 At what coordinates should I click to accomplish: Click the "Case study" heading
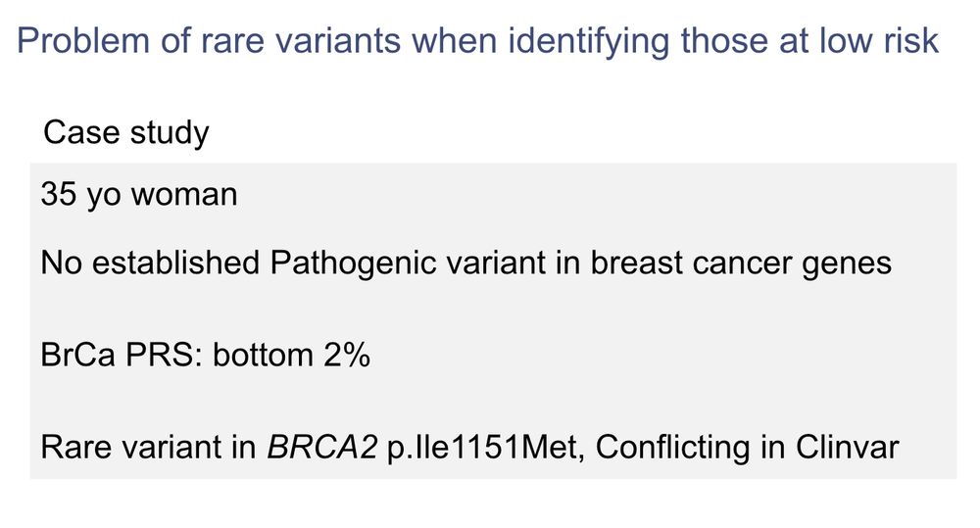(x=125, y=132)
